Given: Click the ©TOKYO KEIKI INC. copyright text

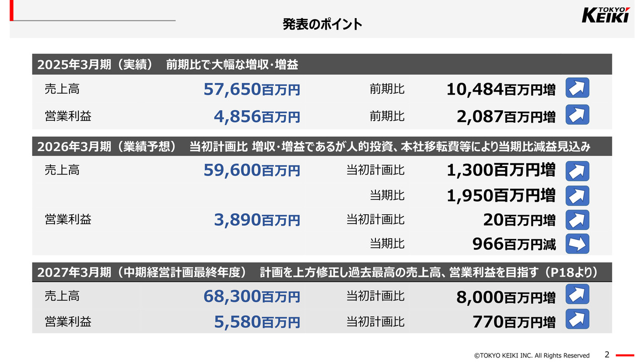Looking at the screenshot, I should [x=532, y=355].
